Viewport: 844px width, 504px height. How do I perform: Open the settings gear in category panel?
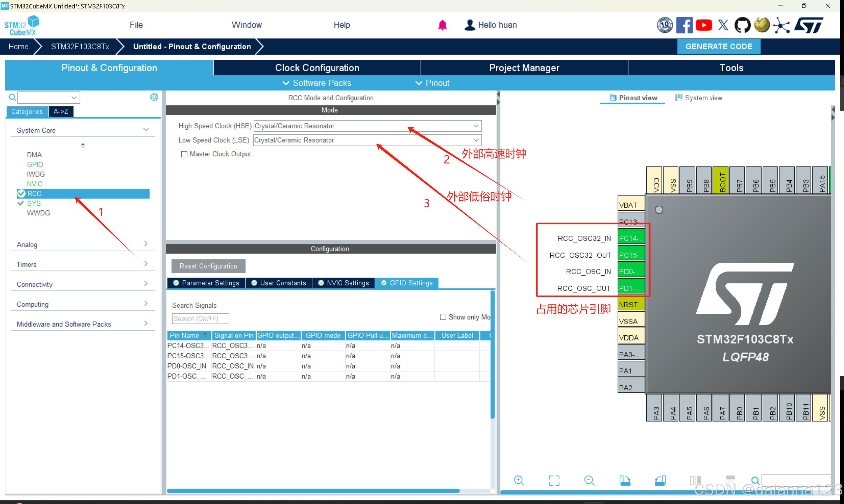pos(154,98)
